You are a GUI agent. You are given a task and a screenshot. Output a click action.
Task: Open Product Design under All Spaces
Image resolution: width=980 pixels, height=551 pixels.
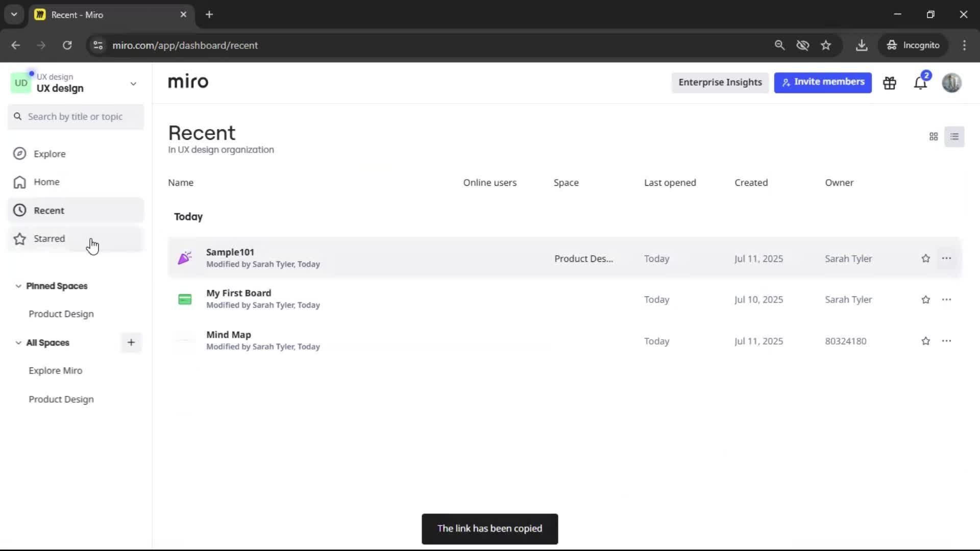click(x=61, y=399)
